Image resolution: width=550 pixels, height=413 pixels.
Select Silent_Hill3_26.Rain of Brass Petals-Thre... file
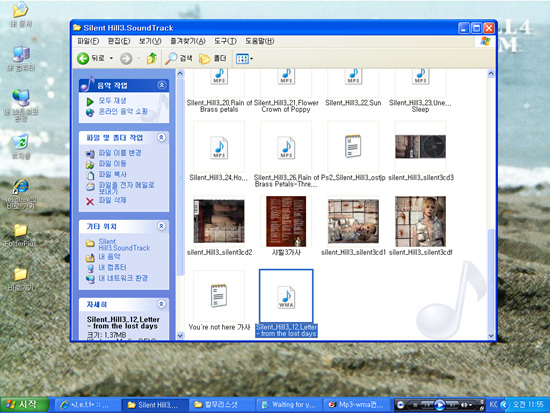coord(286,154)
